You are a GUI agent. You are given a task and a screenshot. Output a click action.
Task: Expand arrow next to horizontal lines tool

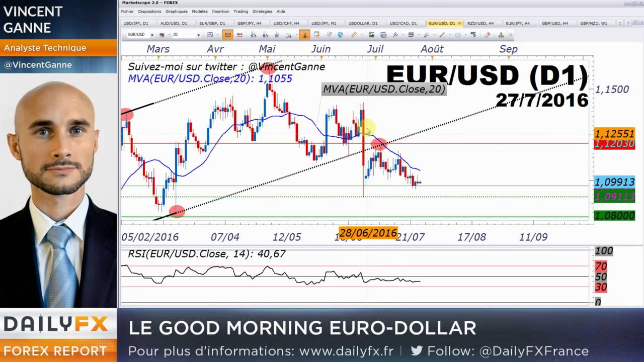(419, 35)
